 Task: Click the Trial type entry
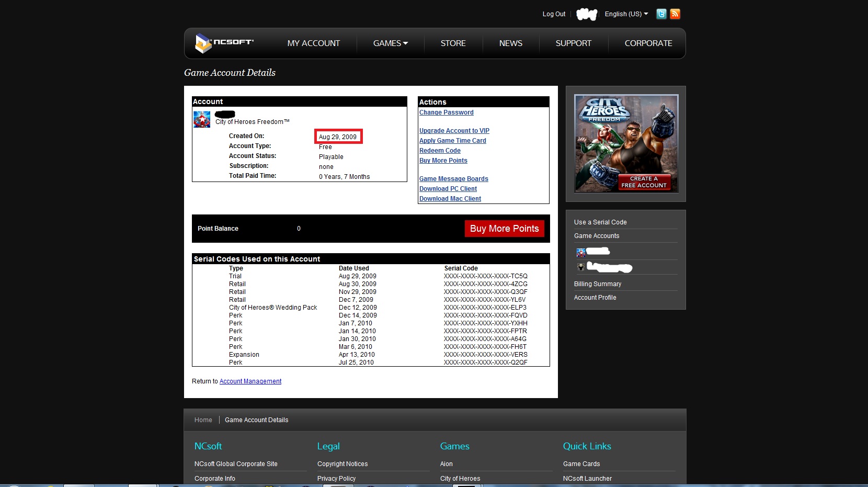point(235,276)
